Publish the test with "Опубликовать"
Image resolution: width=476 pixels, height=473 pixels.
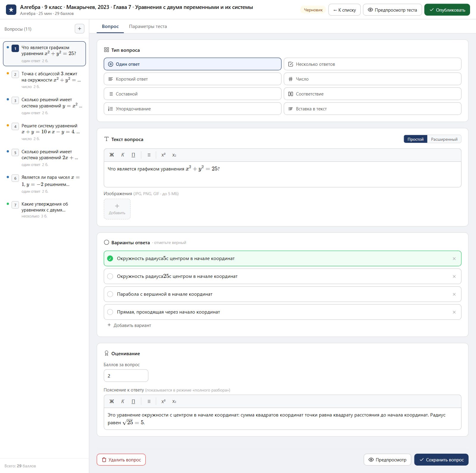pyautogui.click(x=447, y=10)
